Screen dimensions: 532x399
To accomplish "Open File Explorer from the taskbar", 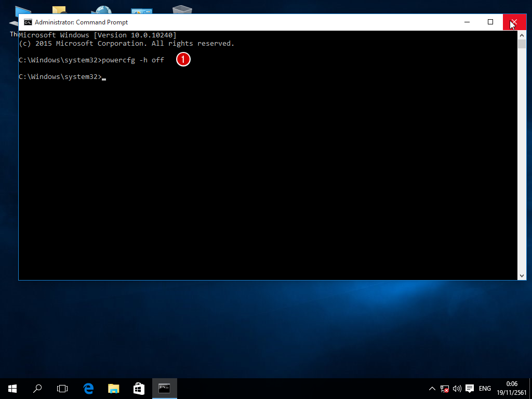I will pos(113,388).
